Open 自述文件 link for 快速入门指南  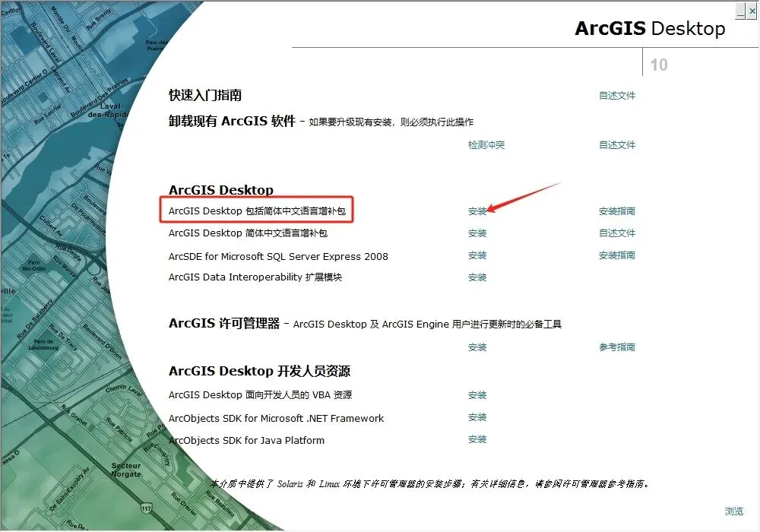point(617,96)
